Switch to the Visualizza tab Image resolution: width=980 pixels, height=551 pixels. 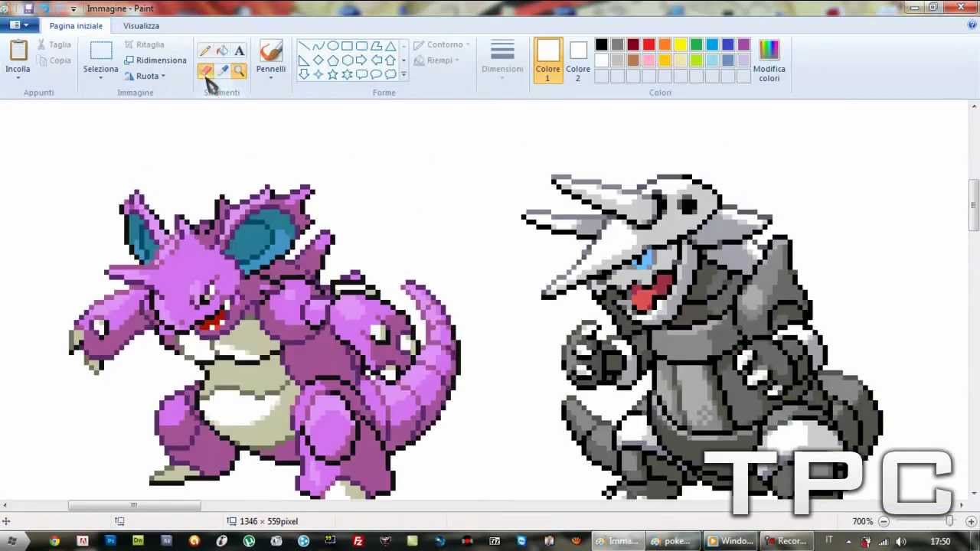tap(141, 25)
